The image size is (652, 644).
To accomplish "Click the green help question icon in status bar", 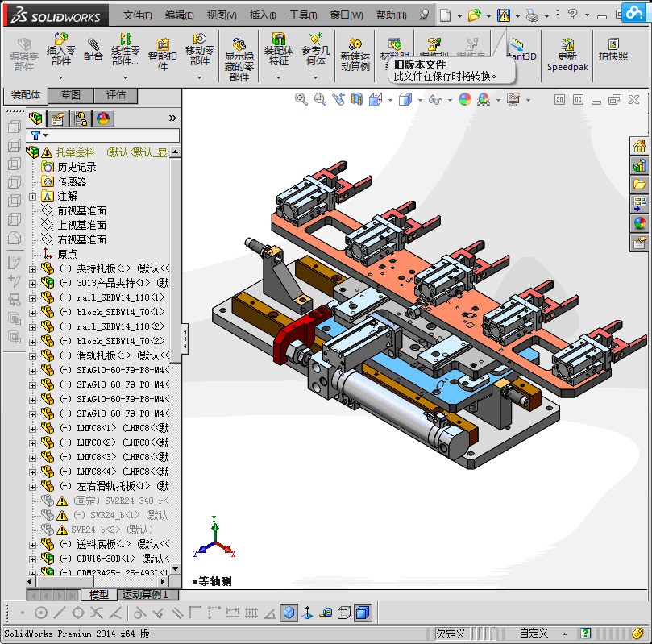I will click(585, 634).
